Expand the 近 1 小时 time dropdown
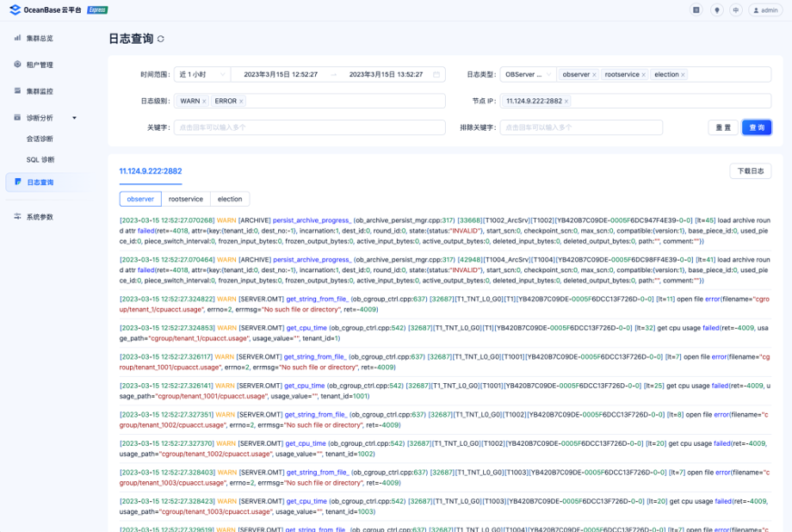The width and height of the screenshot is (792, 532). [202, 74]
